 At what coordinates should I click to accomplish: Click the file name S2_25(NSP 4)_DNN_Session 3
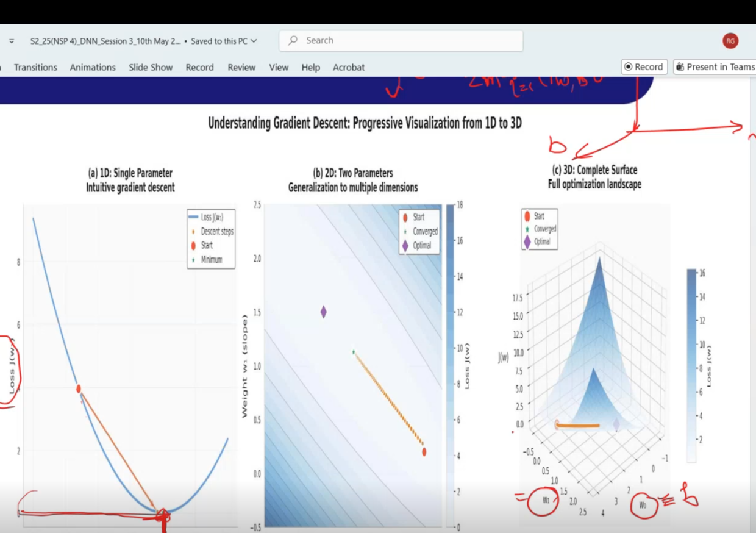pyautogui.click(x=105, y=41)
